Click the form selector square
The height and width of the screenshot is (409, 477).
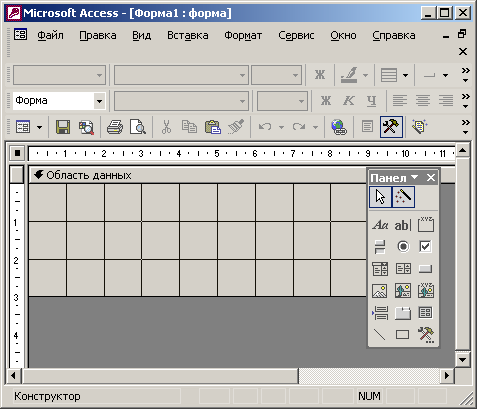(17, 154)
